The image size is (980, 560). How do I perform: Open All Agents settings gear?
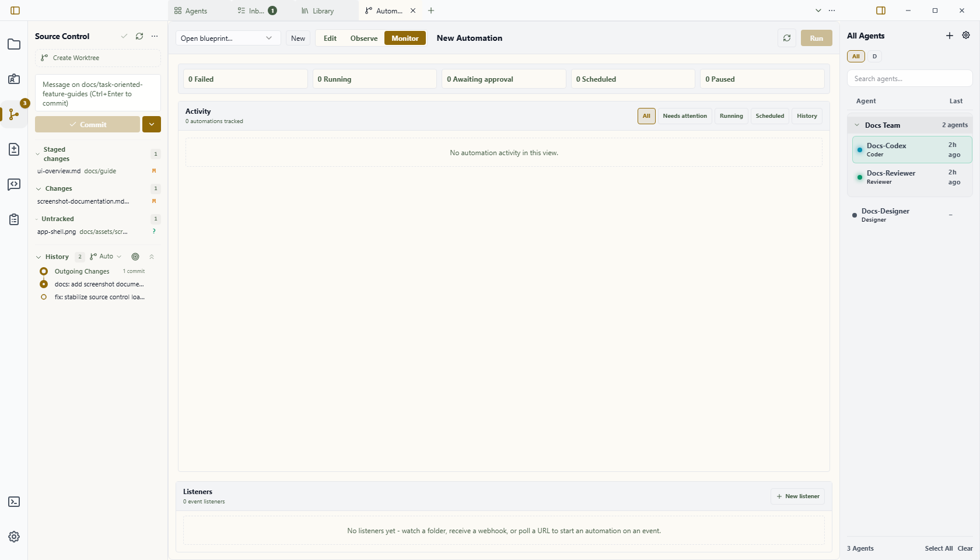coord(966,36)
